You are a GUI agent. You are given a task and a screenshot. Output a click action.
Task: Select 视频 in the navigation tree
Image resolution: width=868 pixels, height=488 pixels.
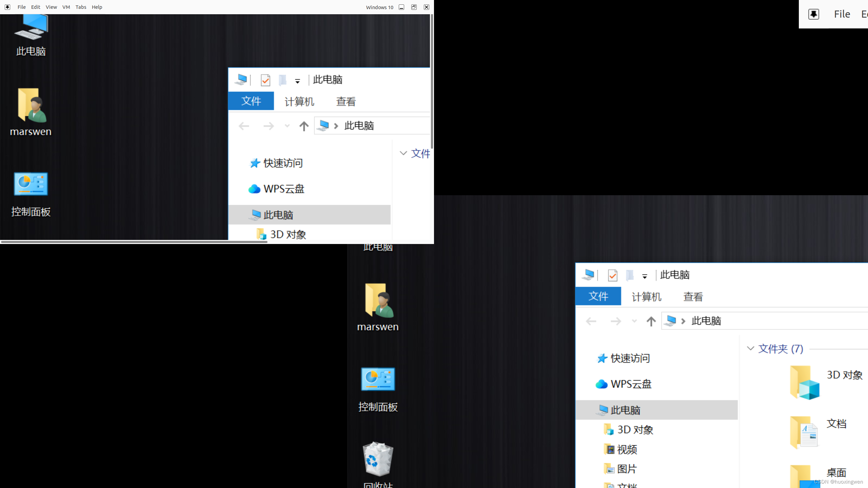tap(627, 449)
